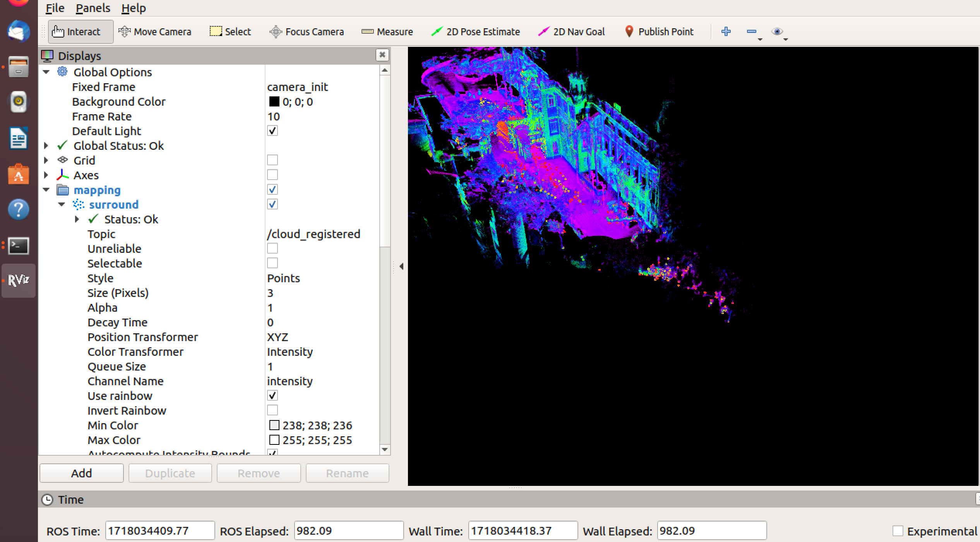Select the Move Camera tool
The width and height of the screenshot is (980, 542).
[x=155, y=32]
